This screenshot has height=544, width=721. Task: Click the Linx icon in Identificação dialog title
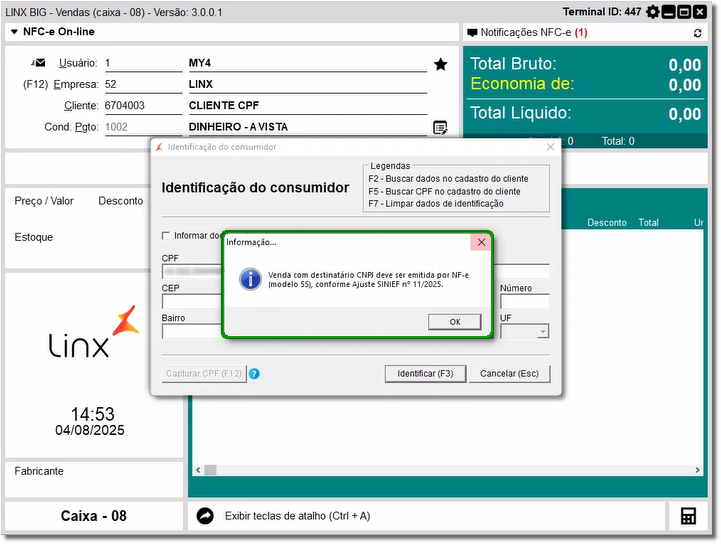click(x=159, y=147)
